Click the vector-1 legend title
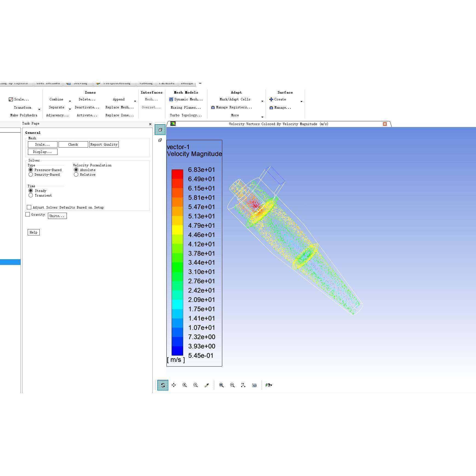 [x=178, y=147]
